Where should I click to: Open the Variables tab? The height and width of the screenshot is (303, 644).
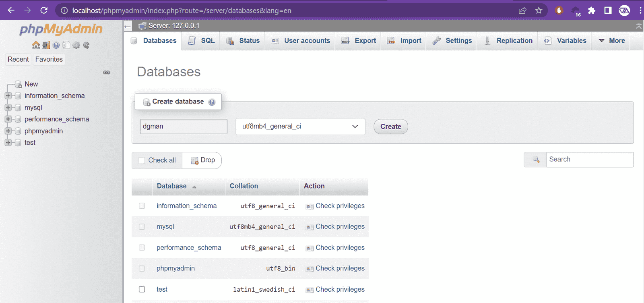click(565, 41)
